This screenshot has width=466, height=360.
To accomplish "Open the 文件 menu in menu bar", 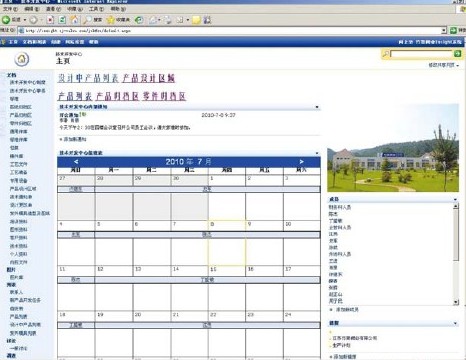I will tap(10, 9).
